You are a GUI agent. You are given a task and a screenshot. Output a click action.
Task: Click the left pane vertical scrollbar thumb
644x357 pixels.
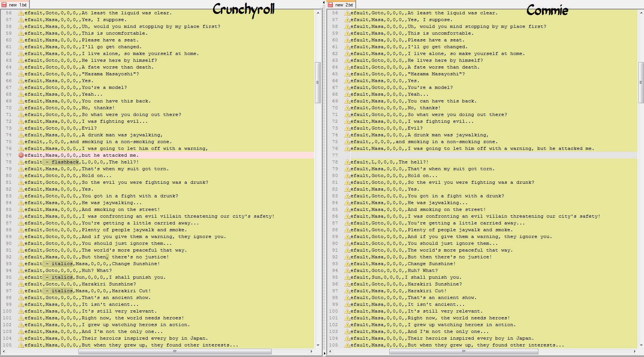318,82
